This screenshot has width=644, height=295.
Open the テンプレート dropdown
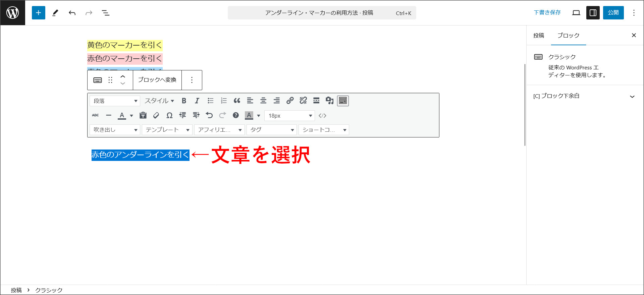coord(167,130)
